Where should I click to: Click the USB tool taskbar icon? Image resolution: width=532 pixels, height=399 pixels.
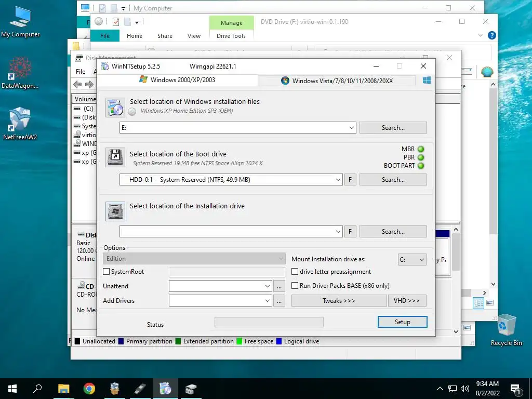tap(140, 389)
